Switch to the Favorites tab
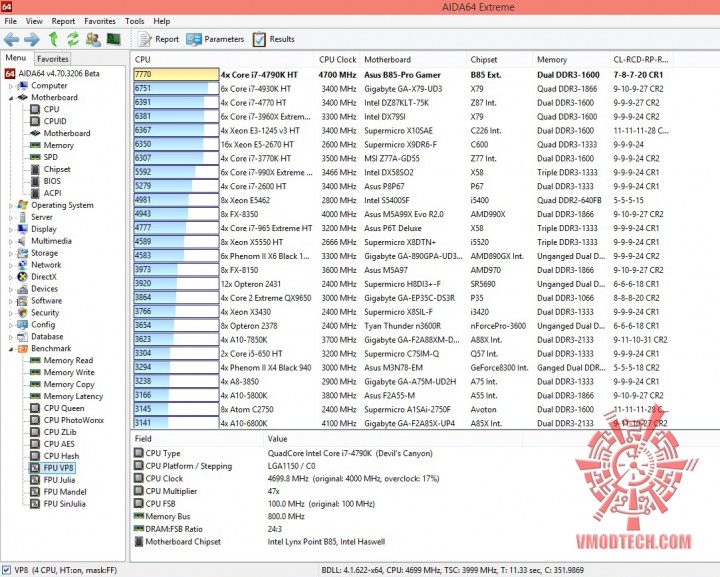720x577 pixels. (x=53, y=59)
